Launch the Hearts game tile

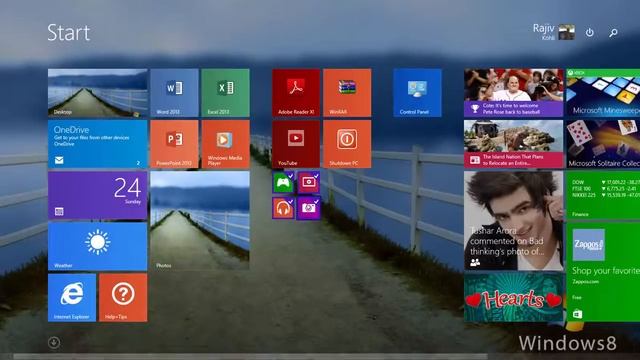(x=513, y=298)
